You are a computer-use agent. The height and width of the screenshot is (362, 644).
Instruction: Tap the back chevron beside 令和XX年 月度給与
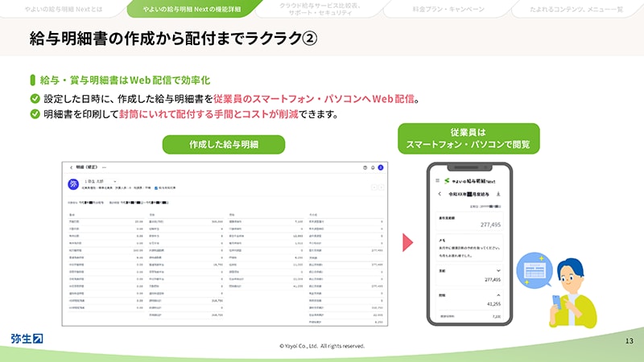(440, 194)
